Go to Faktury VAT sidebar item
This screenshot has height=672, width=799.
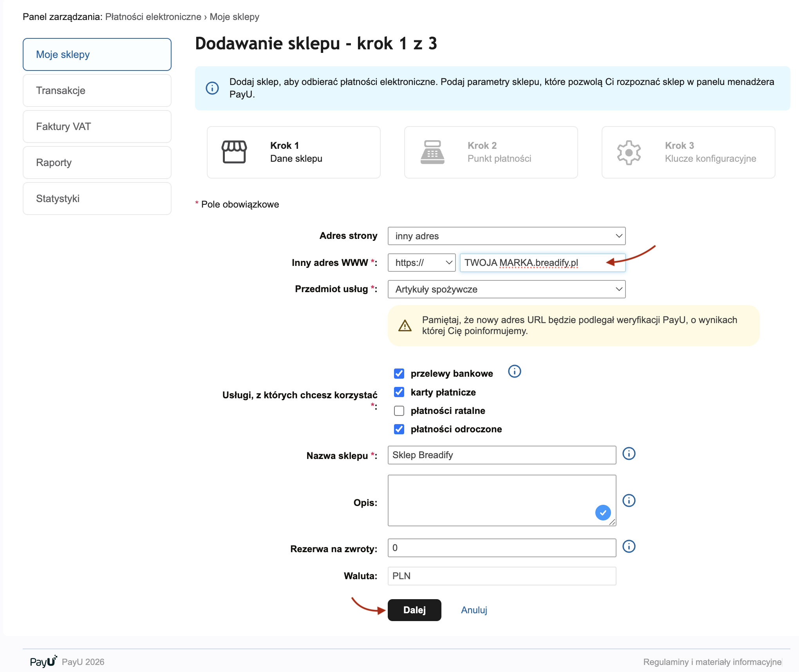pyautogui.click(x=97, y=126)
